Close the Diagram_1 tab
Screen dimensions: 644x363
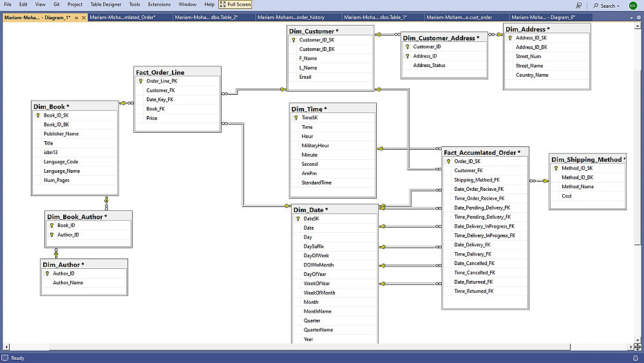[83, 17]
